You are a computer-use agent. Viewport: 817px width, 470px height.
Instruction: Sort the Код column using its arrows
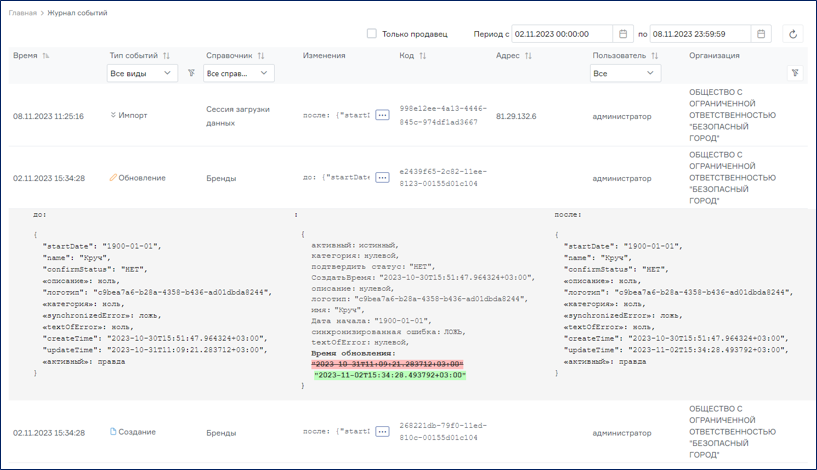[422, 56]
